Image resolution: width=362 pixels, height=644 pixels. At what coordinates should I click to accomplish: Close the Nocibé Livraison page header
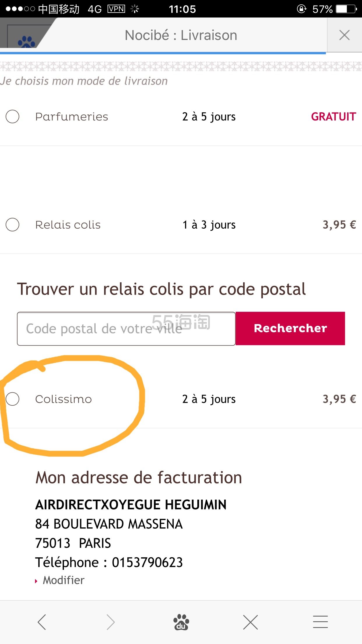pyautogui.click(x=345, y=35)
